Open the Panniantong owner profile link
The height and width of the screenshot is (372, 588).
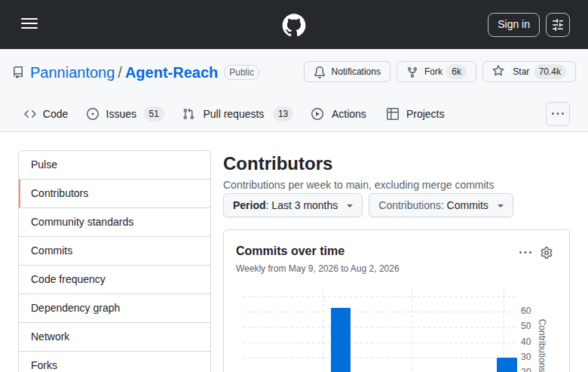72,72
